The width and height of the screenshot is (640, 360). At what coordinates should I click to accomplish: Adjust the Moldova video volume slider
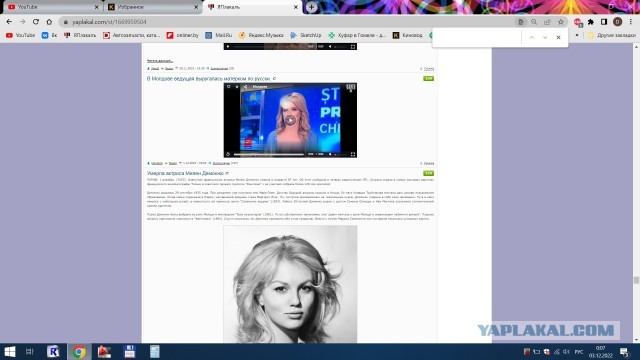(340, 154)
